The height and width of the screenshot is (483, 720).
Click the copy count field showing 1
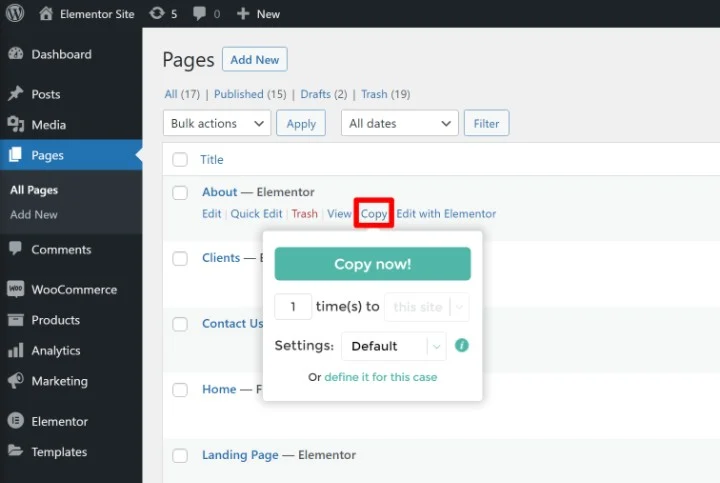293,306
